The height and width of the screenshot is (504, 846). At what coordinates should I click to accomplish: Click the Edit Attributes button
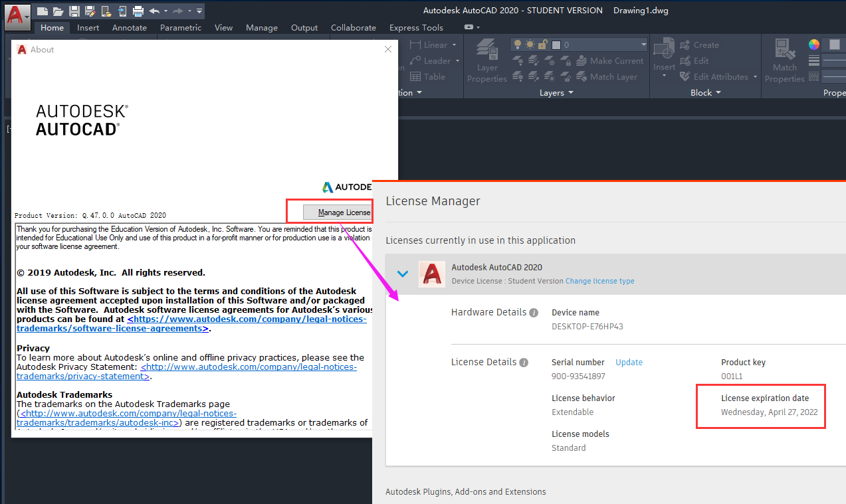click(714, 77)
